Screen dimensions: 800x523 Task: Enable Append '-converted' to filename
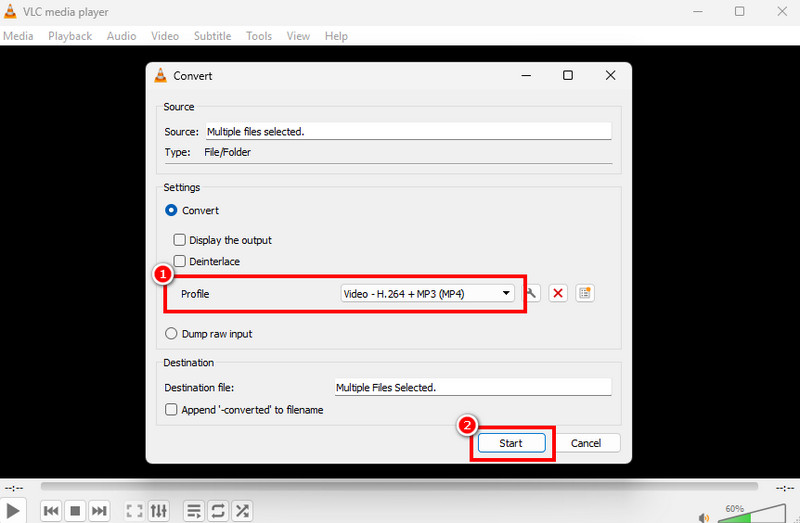pyautogui.click(x=172, y=410)
